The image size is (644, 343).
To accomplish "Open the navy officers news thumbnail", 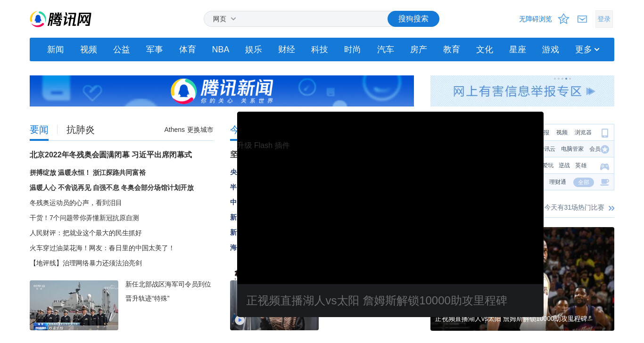I will coord(74,305).
